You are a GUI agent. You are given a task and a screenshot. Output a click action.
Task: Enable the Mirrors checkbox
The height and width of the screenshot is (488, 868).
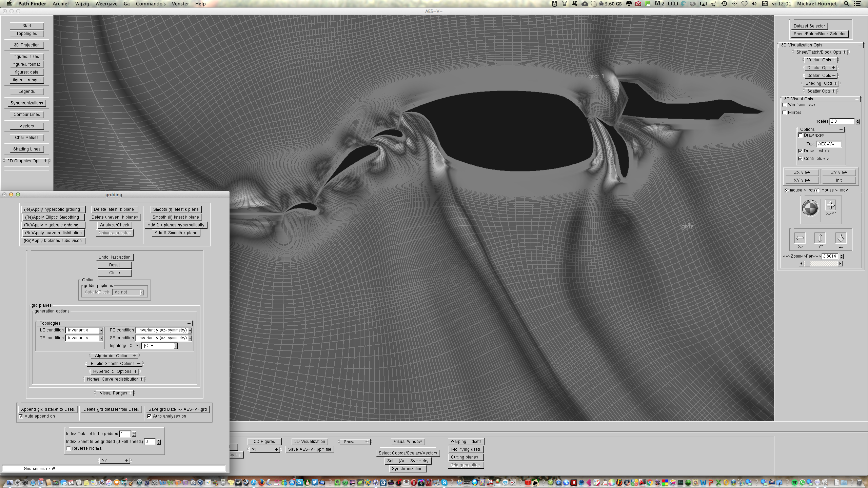[785, 113]
